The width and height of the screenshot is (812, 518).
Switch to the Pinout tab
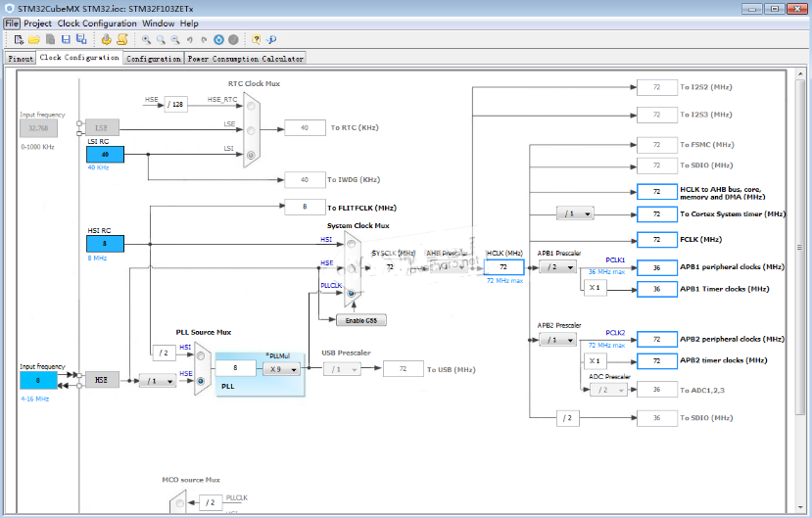point(21,58)
